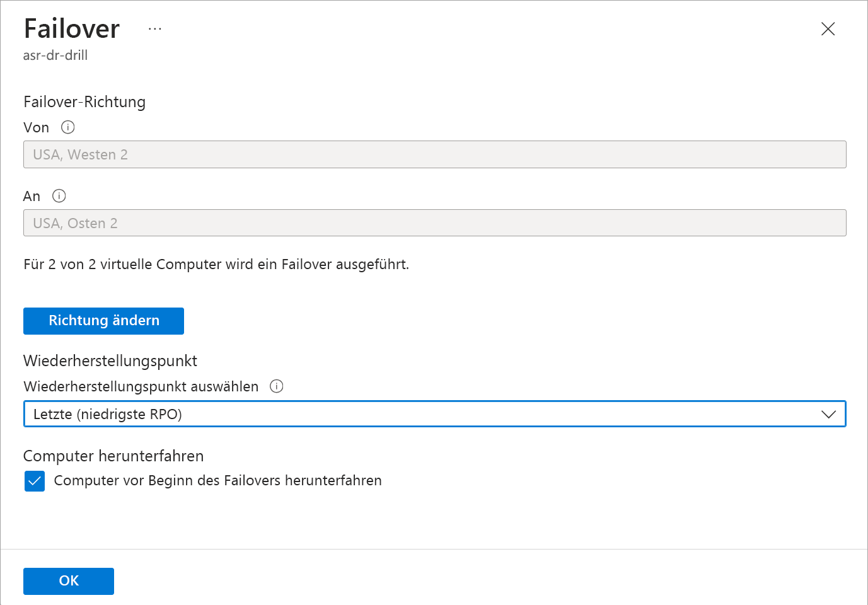This screenshot has width=868, height=605.
Task: Click the Computer herunterfahren heading
Action: [113, 456]
